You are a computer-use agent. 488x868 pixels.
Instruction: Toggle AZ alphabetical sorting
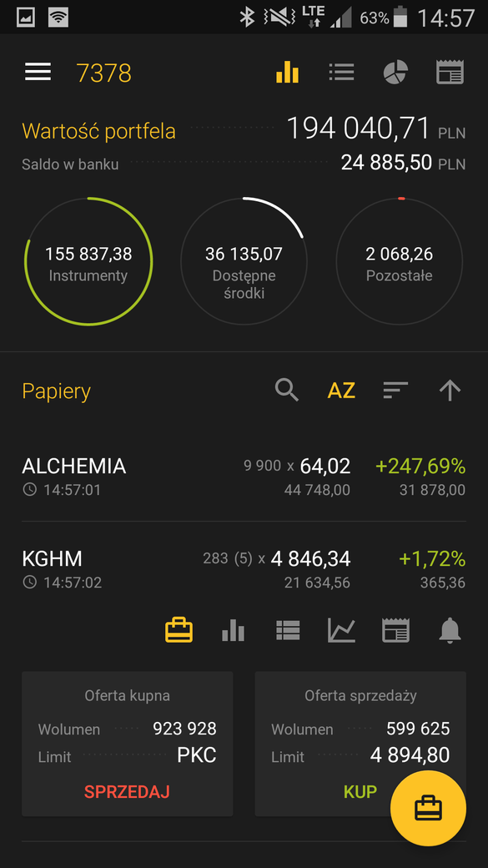341,391
